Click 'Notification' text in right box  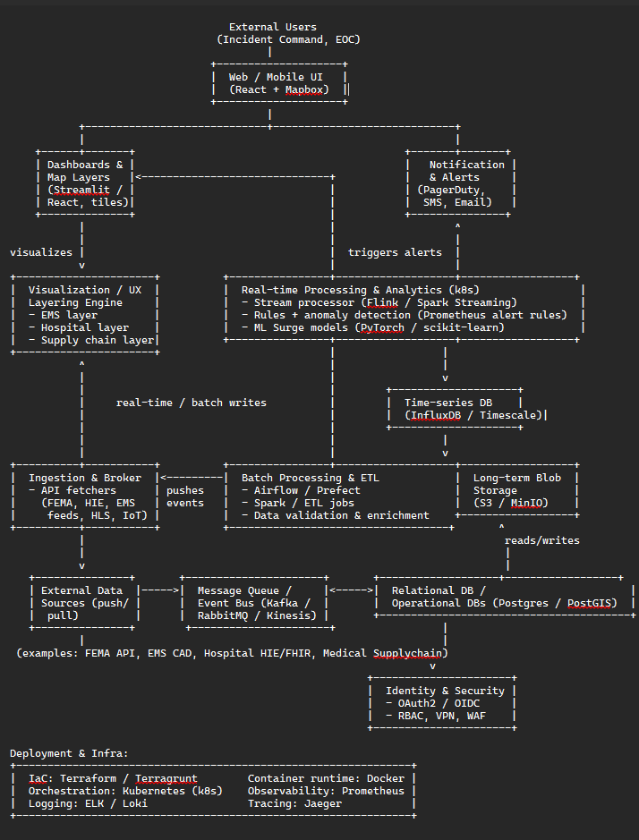tap(467, 165)
